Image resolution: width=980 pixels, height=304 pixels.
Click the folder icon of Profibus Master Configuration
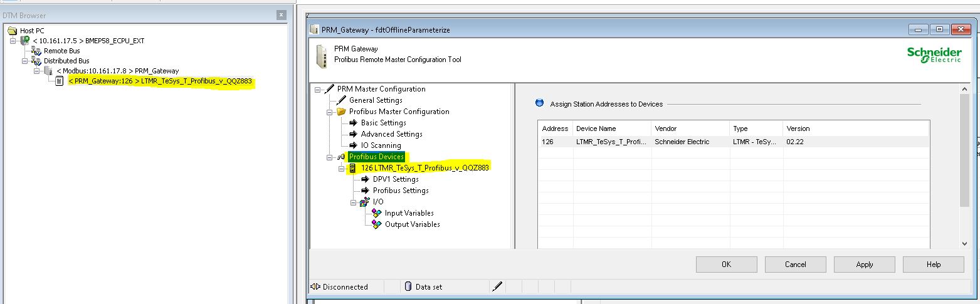[x=342, y=112]
